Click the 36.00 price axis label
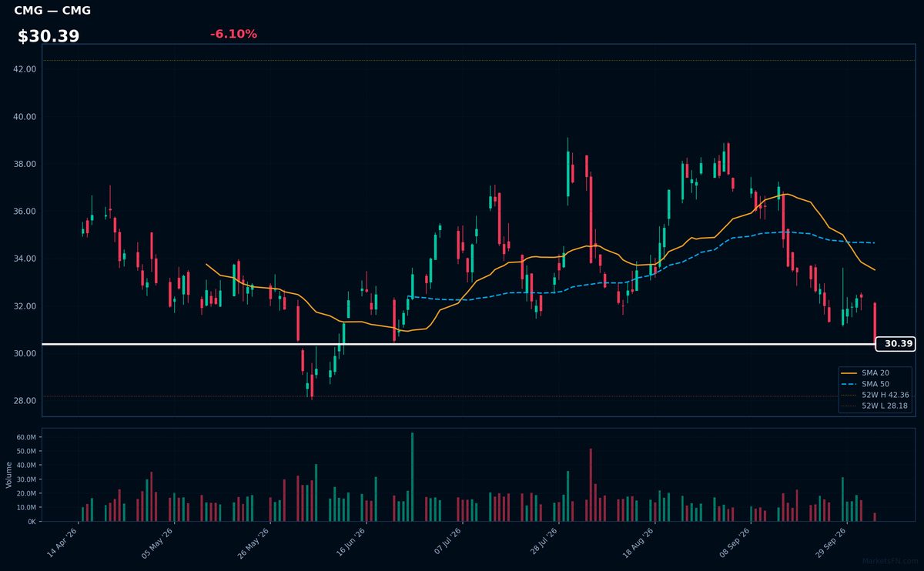 tap(25, 212)
